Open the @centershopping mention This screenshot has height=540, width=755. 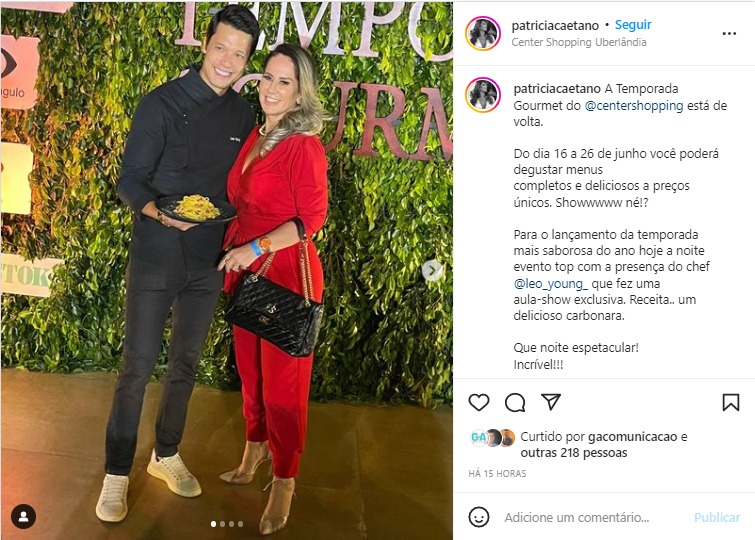[634, 106]
